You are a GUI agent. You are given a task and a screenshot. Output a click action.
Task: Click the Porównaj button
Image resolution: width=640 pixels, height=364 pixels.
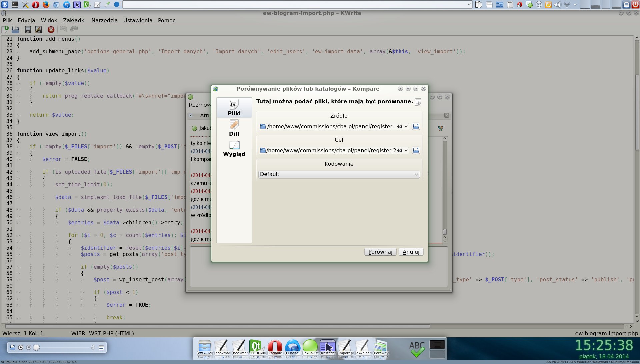click(x=380, y=252)
